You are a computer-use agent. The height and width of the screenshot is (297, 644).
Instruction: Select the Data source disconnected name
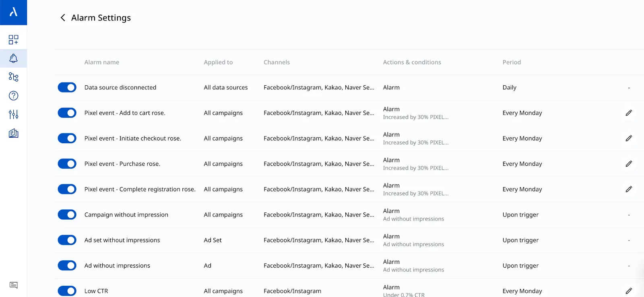coord(120,87)
